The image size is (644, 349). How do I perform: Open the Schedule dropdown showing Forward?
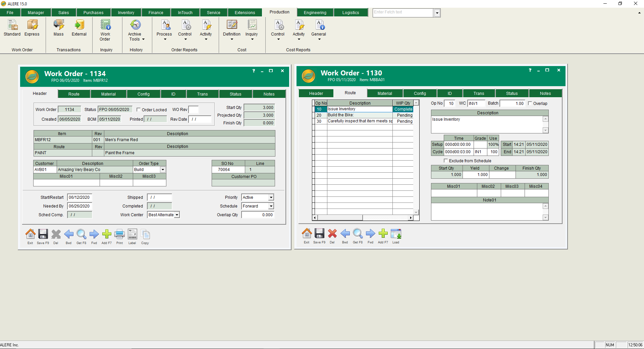271,206
